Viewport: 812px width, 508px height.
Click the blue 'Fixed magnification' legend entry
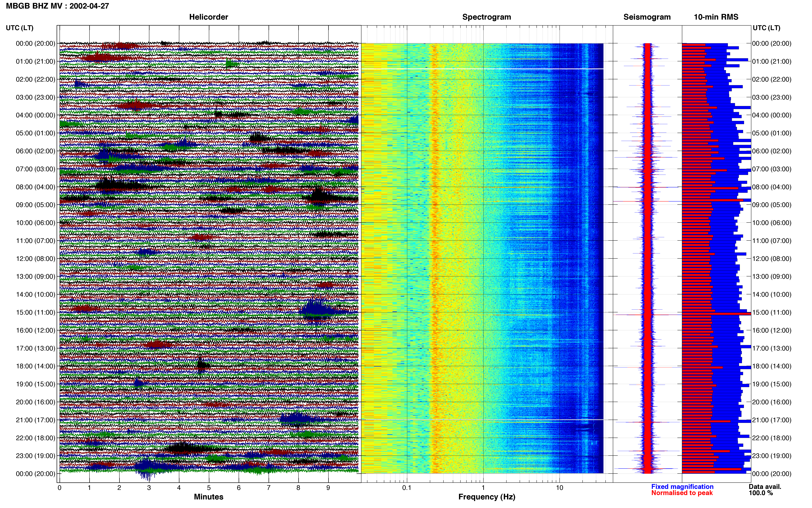coord(682,486)
